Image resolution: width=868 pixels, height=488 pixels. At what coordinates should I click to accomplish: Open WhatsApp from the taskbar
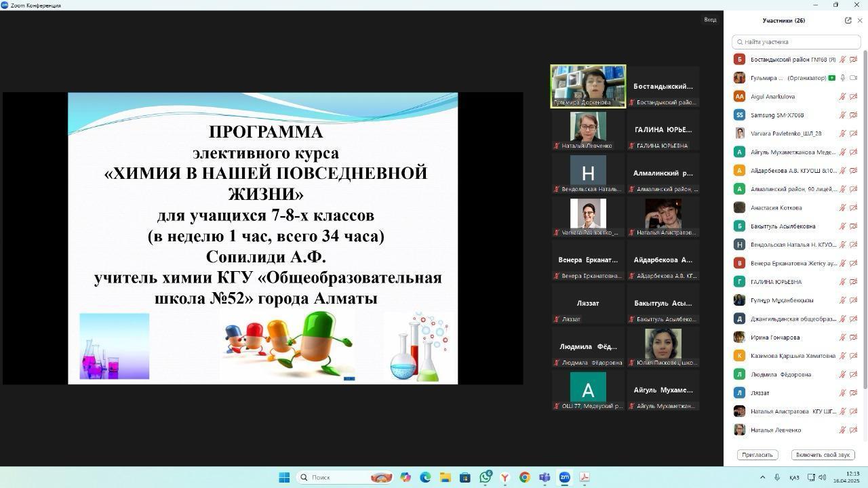coord(485,477)
